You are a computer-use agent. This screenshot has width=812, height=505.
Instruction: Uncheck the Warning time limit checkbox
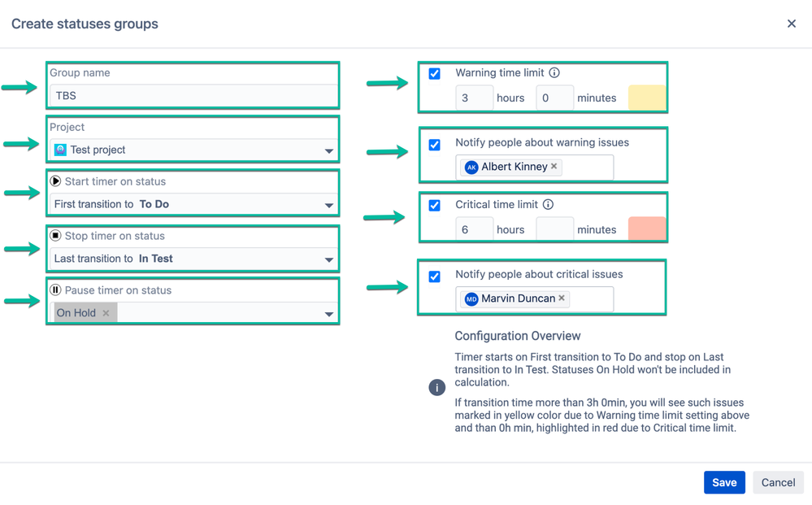click(434, 73)
